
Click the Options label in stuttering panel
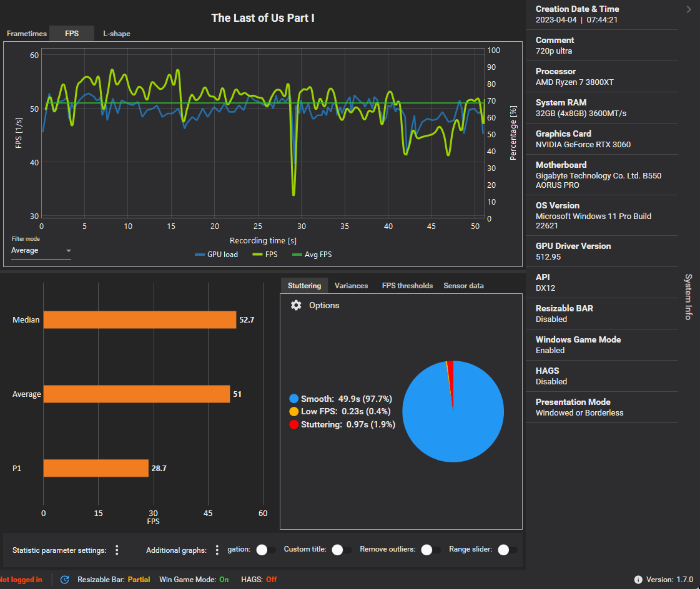coord(324,305)
